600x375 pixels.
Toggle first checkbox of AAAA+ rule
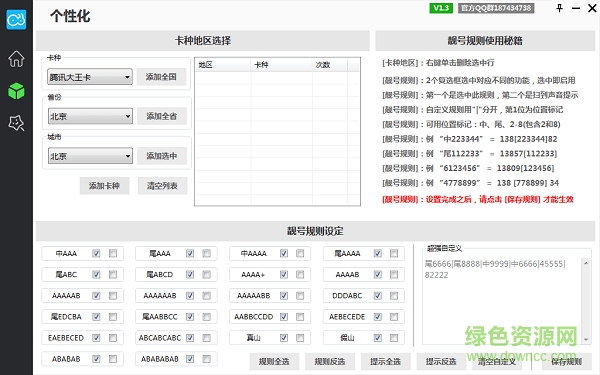tap(284, 274)
